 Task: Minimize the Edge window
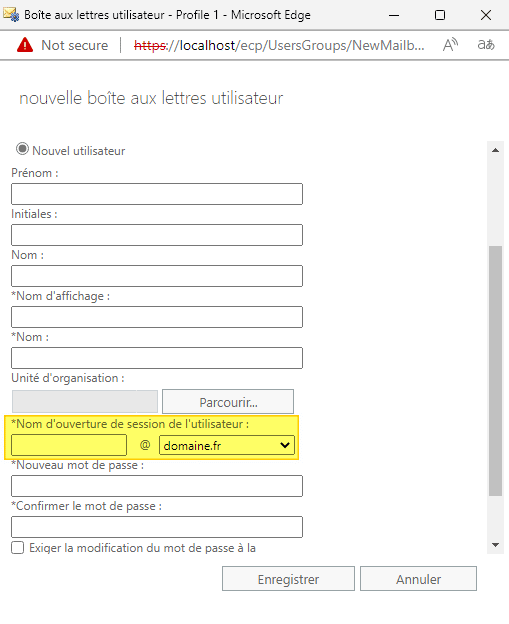point(394,15)
